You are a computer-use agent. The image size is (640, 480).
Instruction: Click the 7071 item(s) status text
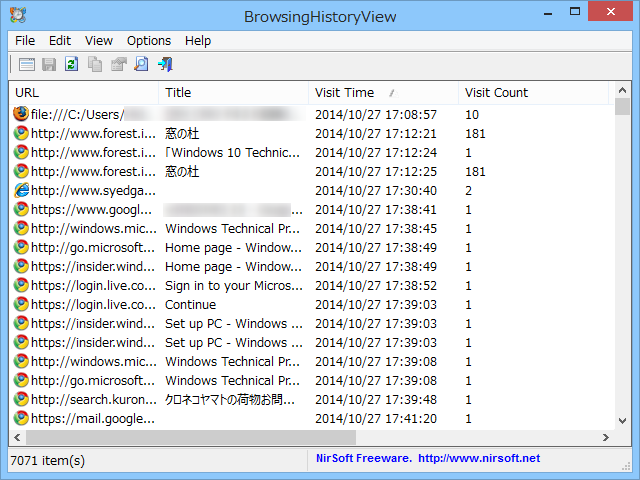tap(47, 460)
